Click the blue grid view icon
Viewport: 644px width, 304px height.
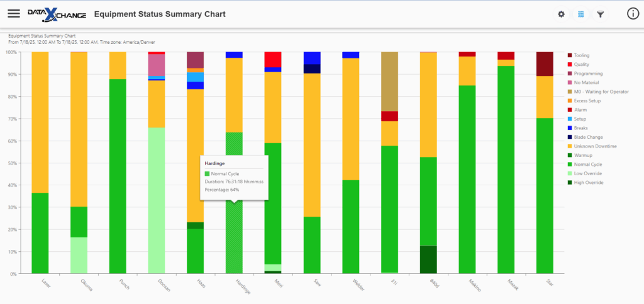581,14
